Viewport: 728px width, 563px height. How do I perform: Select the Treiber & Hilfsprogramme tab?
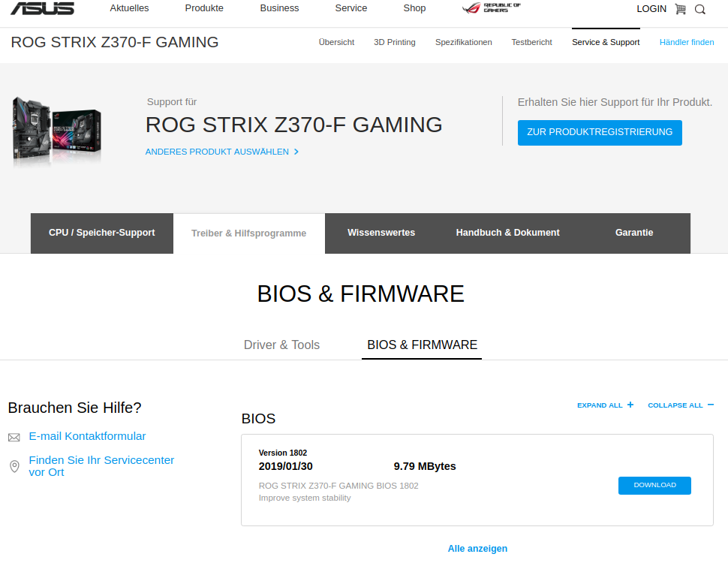249,233
